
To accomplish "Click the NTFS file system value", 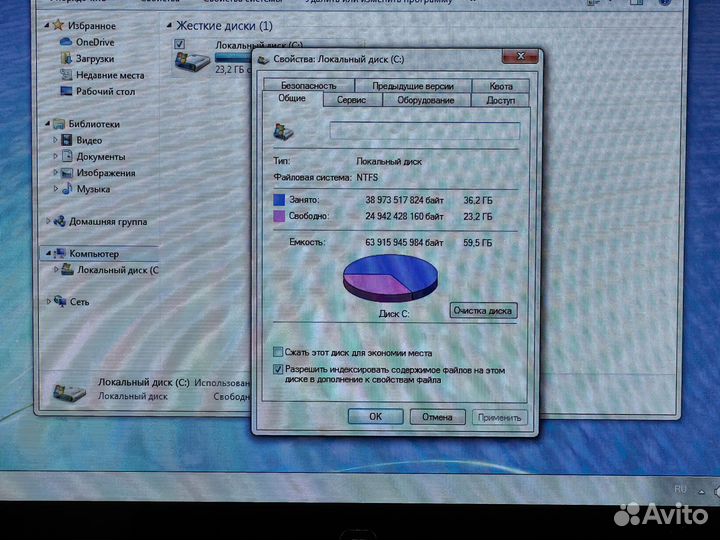I will click(x=367, y=177).
